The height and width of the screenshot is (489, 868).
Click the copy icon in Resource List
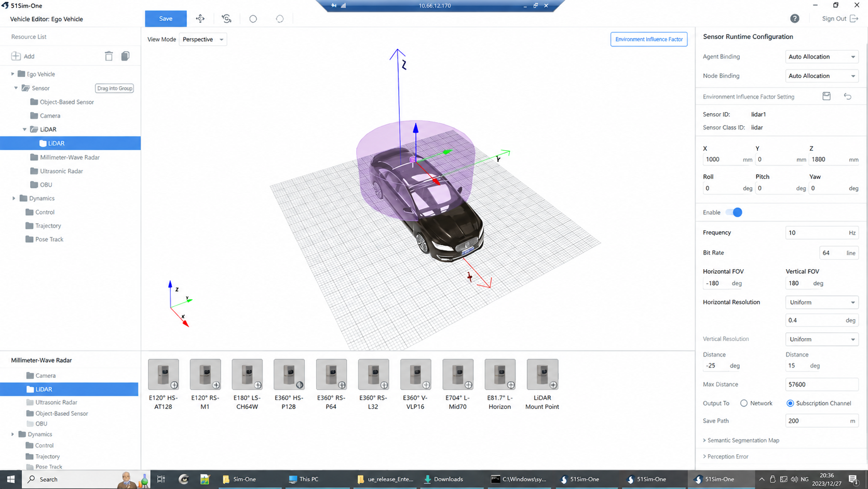(x=125, y=56)
